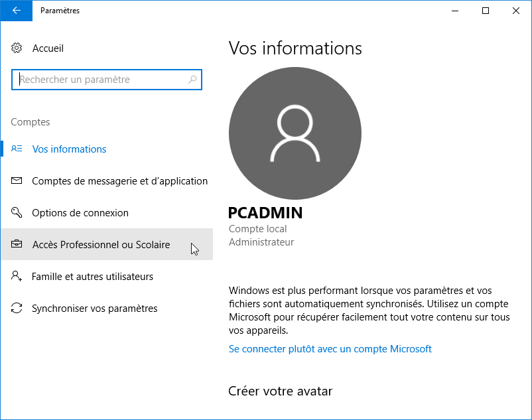Click the key icon for sign-in options
532x420 pixels.
tap(17, 212)
